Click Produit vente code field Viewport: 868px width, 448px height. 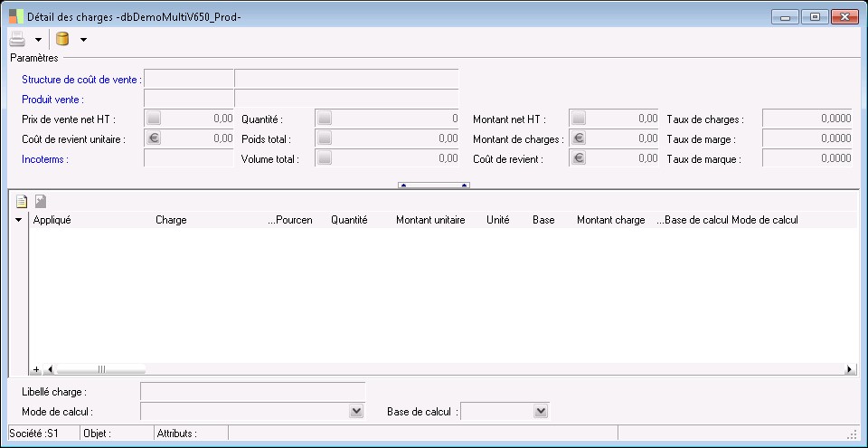[x=189, y=98]
